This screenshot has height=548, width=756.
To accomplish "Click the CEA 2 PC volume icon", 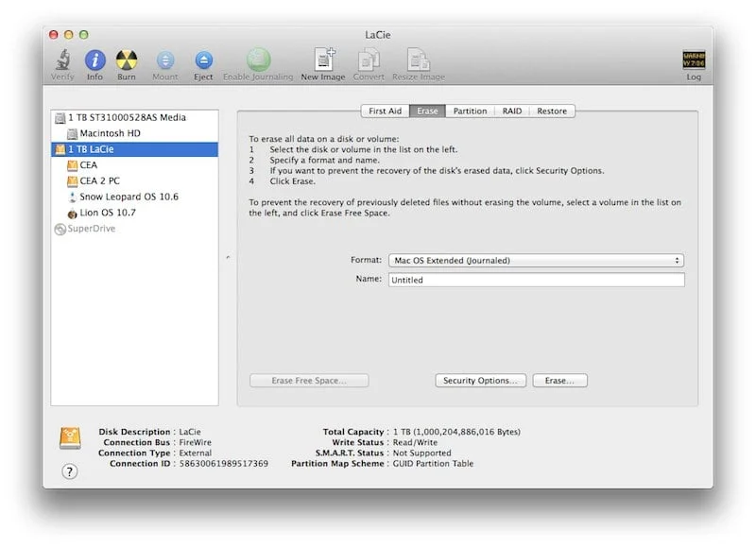I will click(72, 181).
